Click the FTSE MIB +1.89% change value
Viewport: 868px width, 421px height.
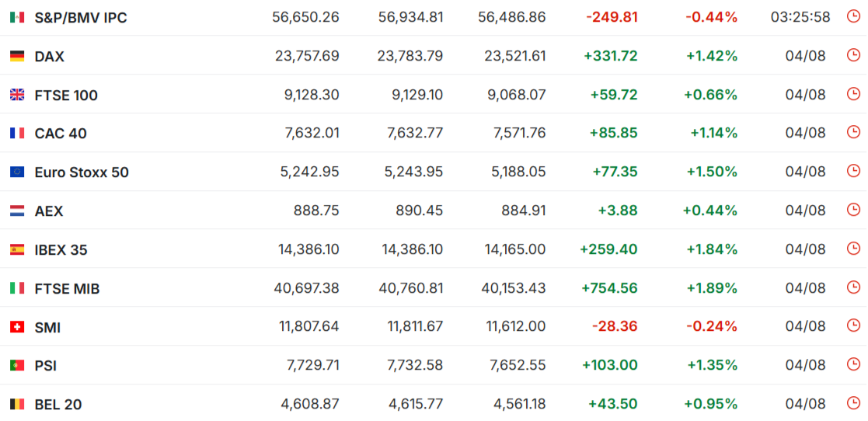(x=712, y=288)
